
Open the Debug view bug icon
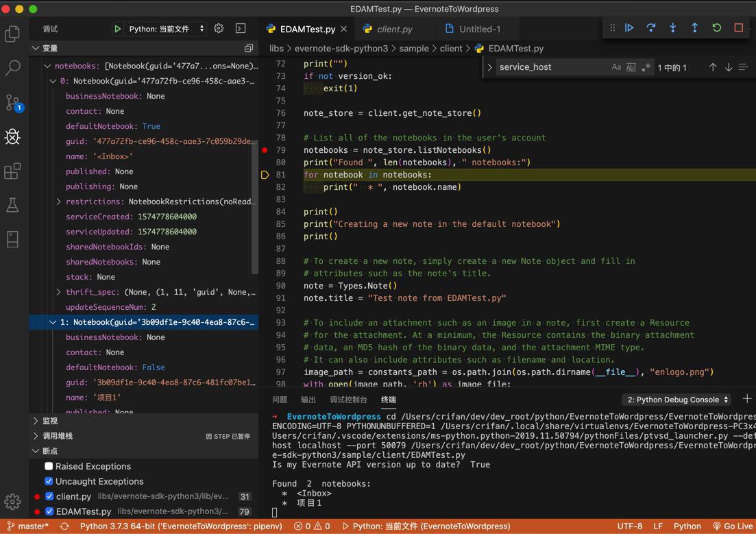point(12,137)
